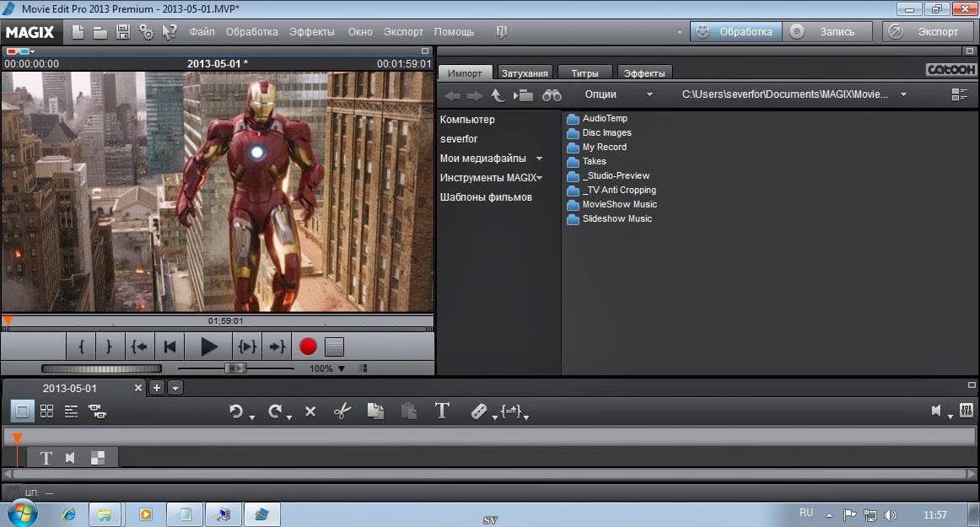Click the binoculars search icon in the media pool
The image size is (980, 527).
point(552,94)
